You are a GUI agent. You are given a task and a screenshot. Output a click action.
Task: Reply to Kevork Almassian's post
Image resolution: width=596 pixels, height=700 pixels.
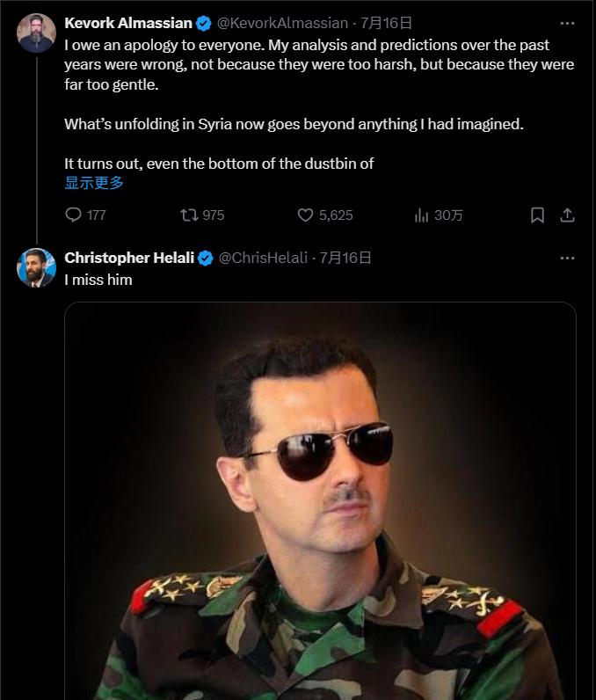(75, 215)
